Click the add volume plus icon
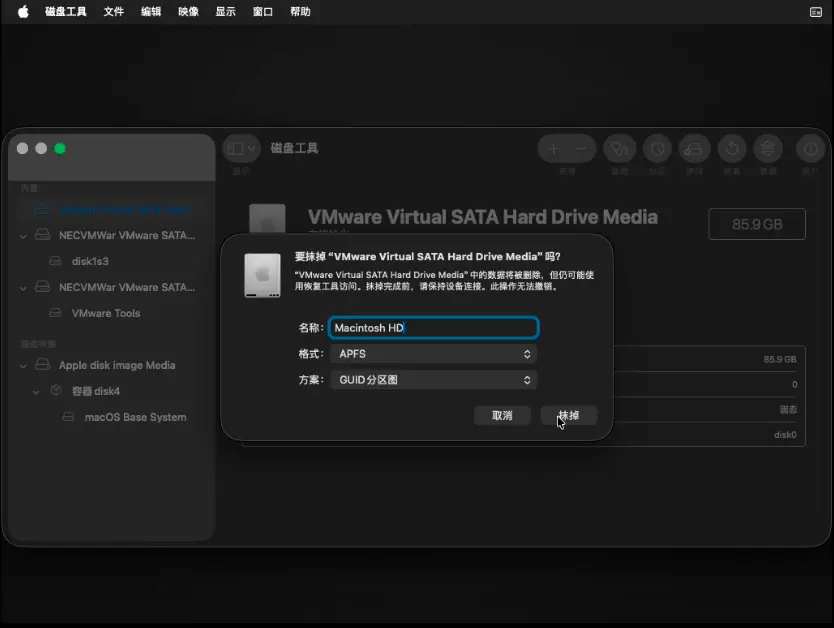Screen dimensions: 834x628 (553, 149)
